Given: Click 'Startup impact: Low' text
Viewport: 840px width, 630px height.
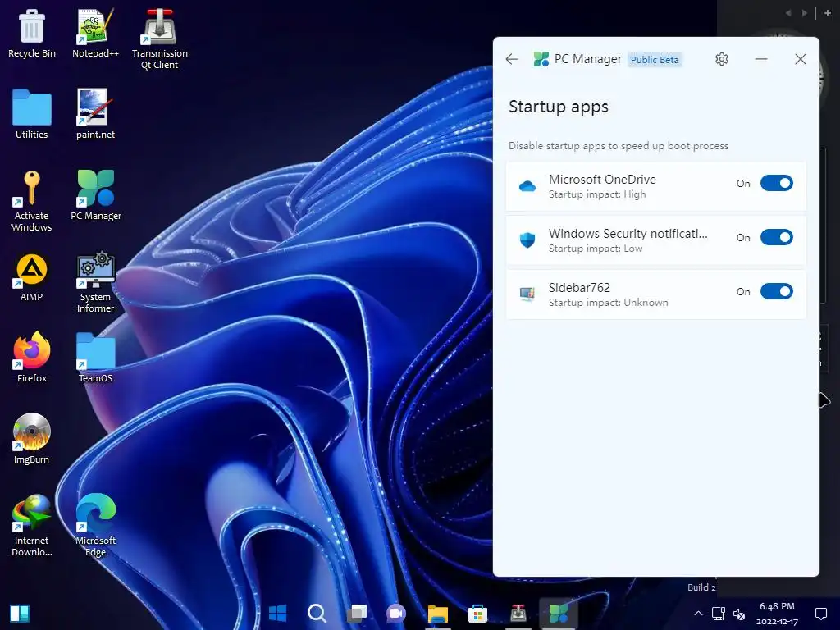Looking at the screenshot, I should click(596, 249).
